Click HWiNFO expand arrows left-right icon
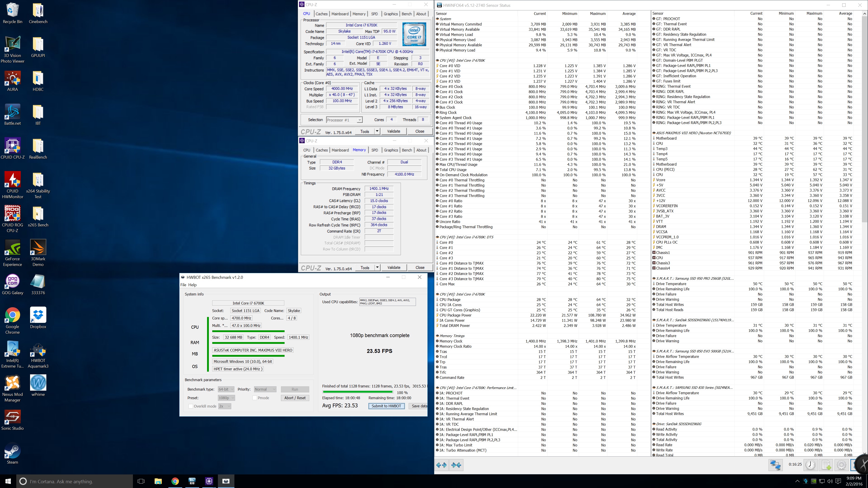868x488 pixels. click(x=441, y=465)
